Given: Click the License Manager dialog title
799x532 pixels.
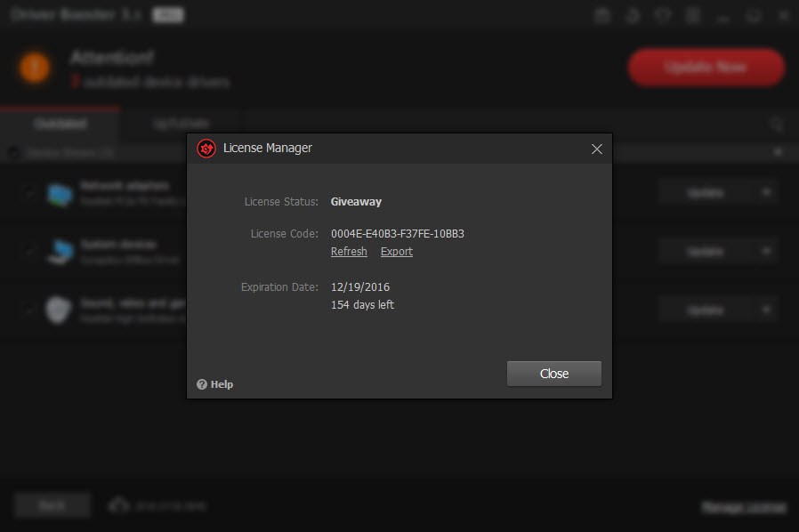Looking at the screenshot, I should point(268,149).
